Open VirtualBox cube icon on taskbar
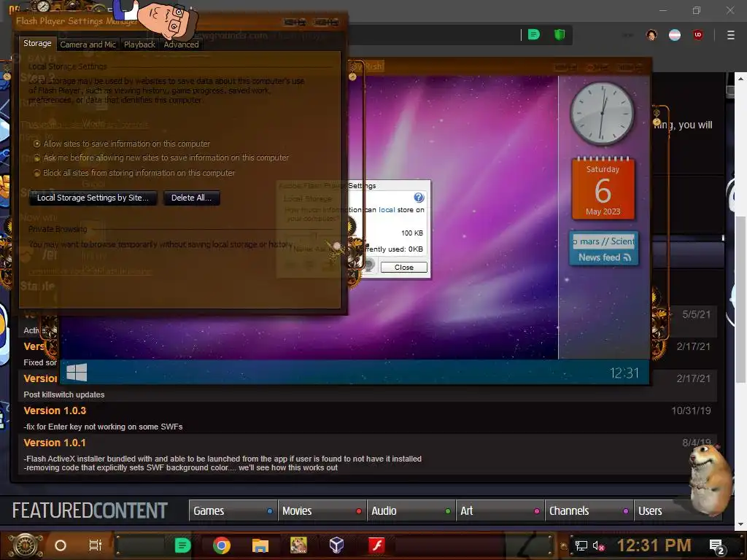Viewport: 747px width, 560px height. [337, 545]
